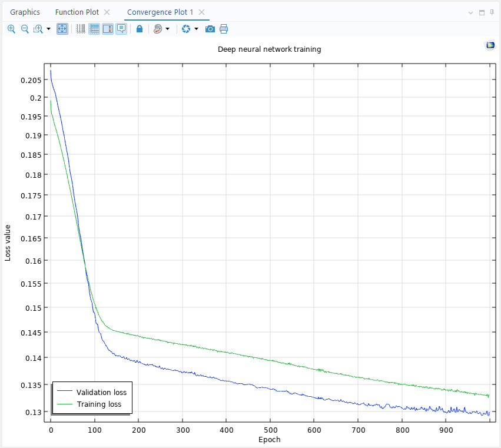Click the Validation loss legend entry
The image size is (501, 448).
[x=92, y=392]
